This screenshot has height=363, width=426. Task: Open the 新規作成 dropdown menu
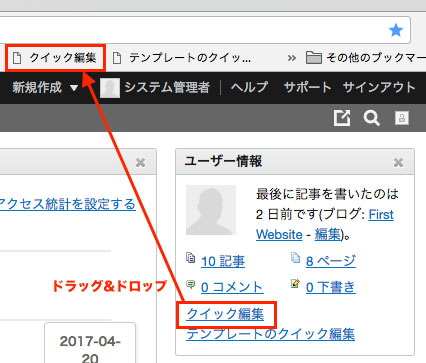pos(45,88)
